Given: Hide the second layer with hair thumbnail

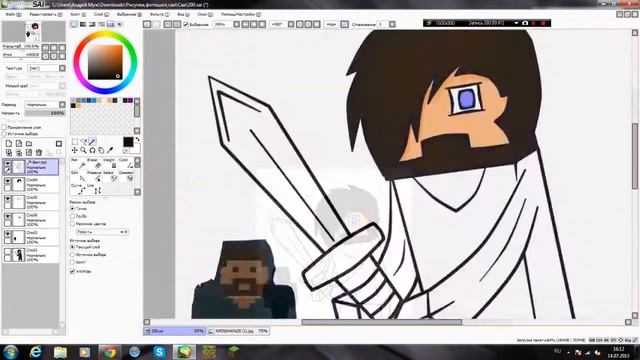Looking at the screenshot, I should click(x=7, y=181).
